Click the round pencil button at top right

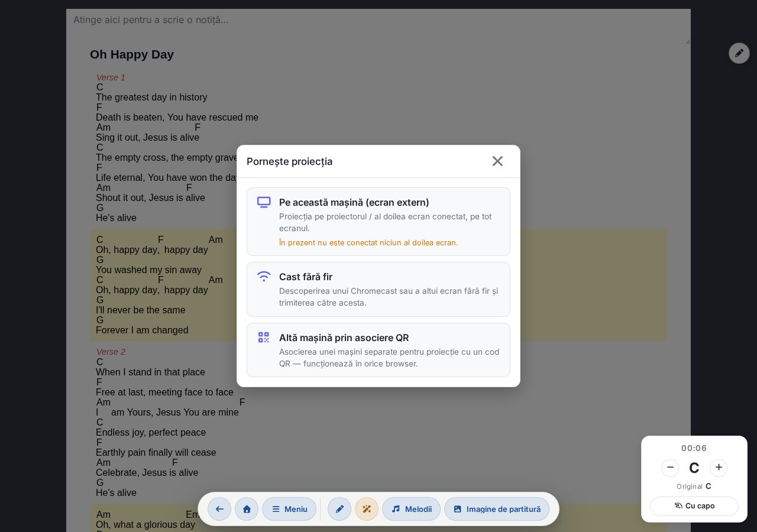point(739,53)
